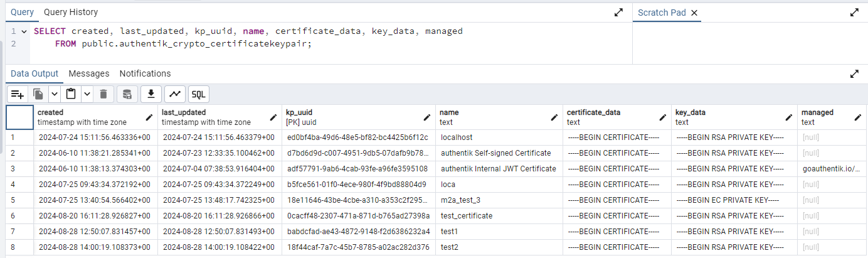Click the 'goauthentik.io/...' managed cell
This screenshot has height=258, width=868.
832,168
